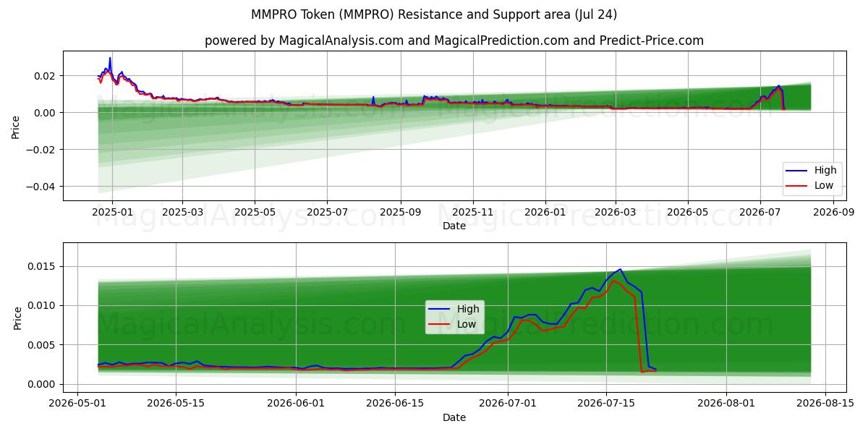Click the top chart x-axis label '2025-09'
The height and width of the screenshot is (434, 868).
coord(401,213)
